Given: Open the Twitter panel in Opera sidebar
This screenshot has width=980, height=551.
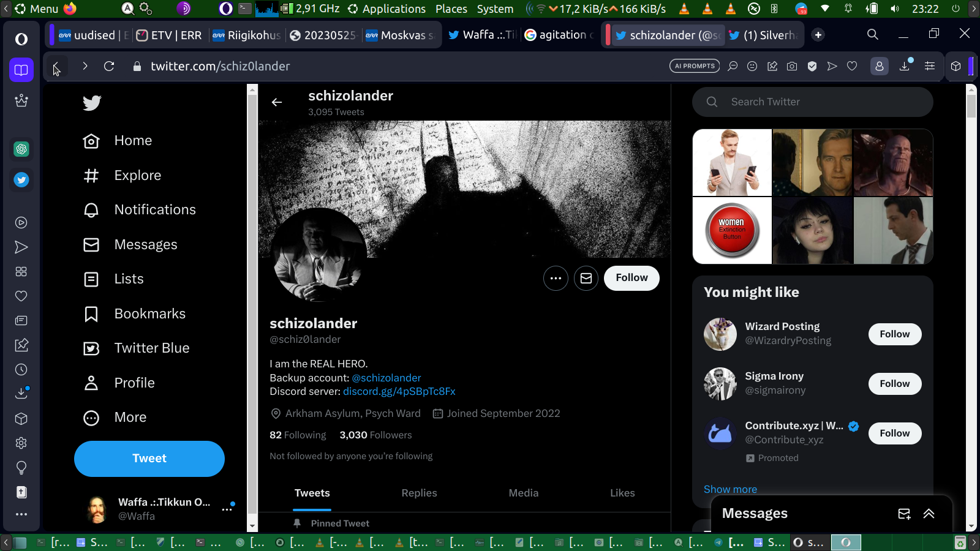Looking at the screenshot, I should (21, 180).
